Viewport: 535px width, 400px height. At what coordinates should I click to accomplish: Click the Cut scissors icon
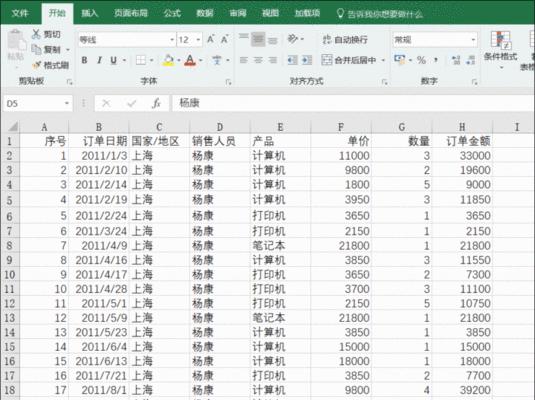[36, 34]
